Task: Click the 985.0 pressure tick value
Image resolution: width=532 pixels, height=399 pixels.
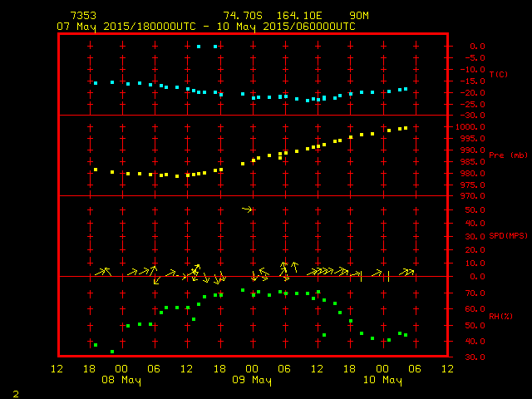Action: pyautogui.click(x=473, y=162)
